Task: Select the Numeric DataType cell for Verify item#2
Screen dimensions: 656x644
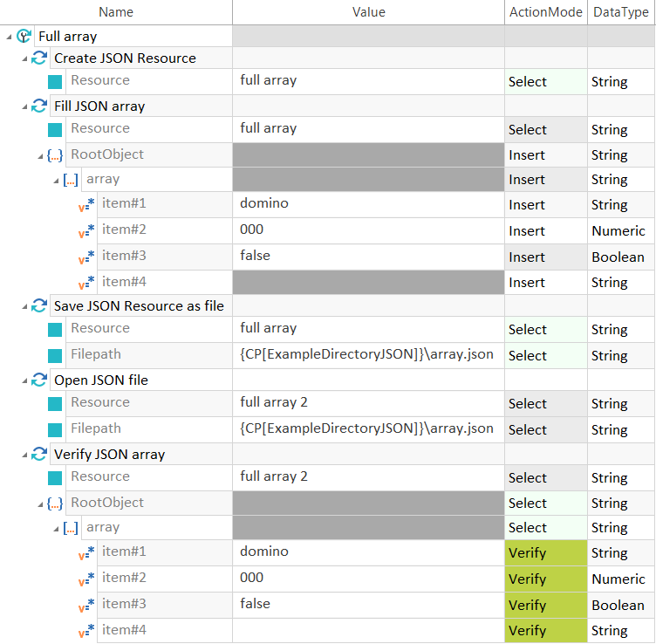Action: click(618, 579)
